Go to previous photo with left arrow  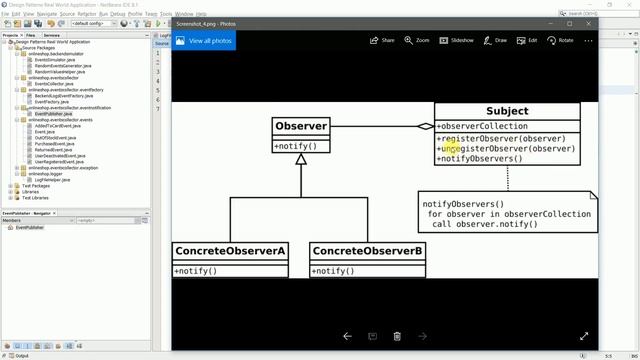(347, 336)
